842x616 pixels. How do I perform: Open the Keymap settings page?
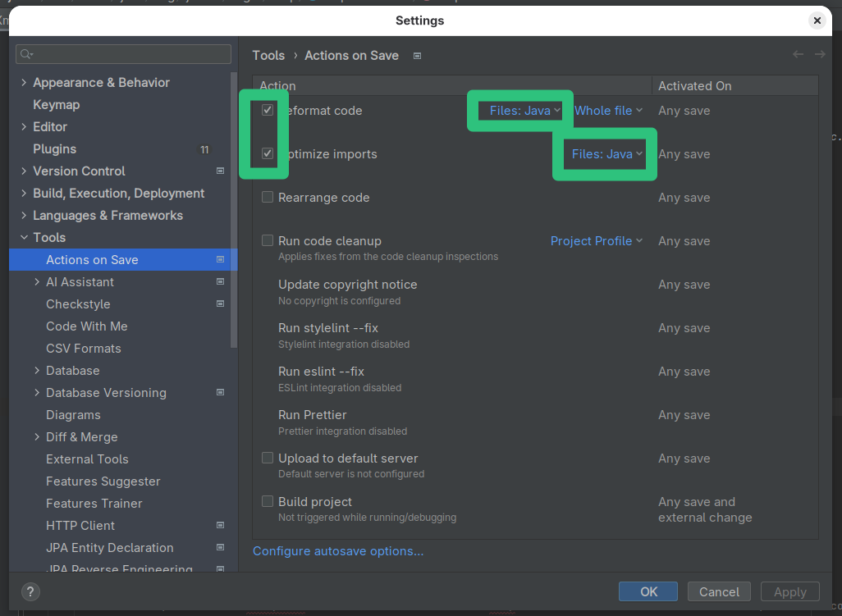(x=57, y=105)
